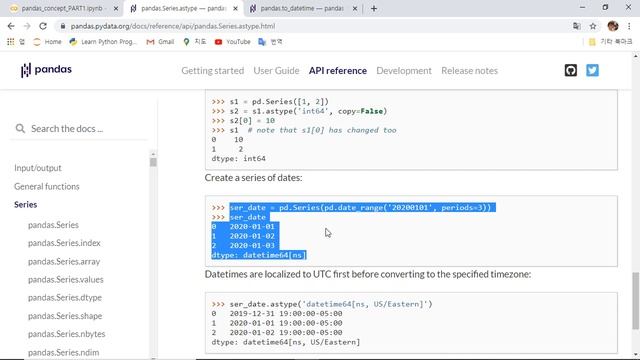Switch to the pandas.to_datetime tab
Viewport: 640px width, 360px height.
click(302, 9)
